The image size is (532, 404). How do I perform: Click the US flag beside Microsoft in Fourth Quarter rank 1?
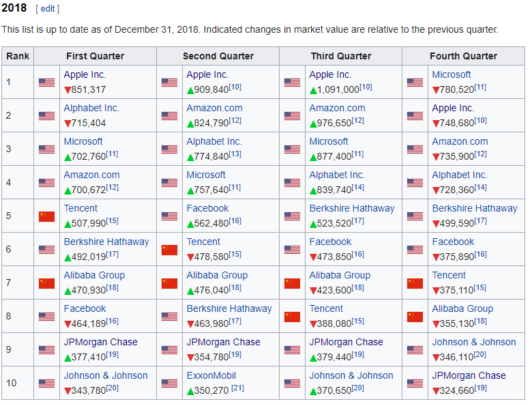pyautogui.click(x=415, y=83)
